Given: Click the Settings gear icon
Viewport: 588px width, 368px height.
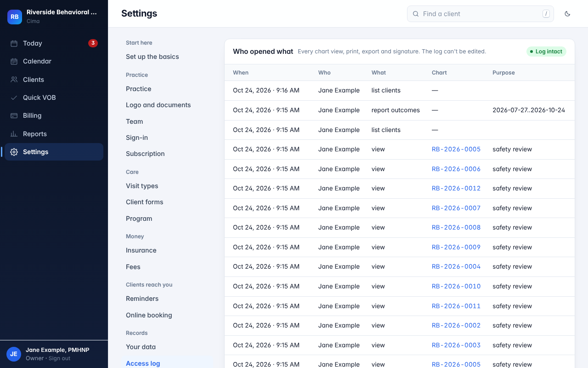Looking at the screenshot, I should (x=14, y=152).
